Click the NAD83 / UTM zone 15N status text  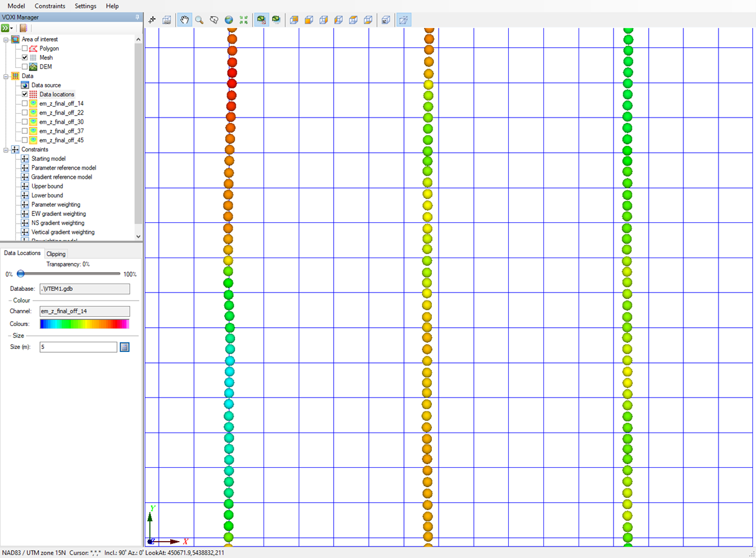(33, 553)
